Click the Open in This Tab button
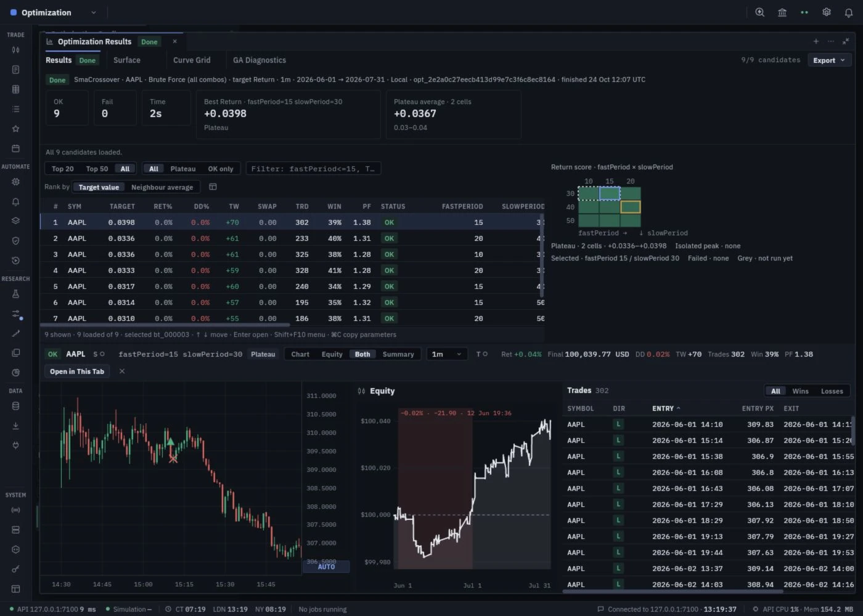Viewport: 863px width, 616px height. click(x=77, y=371)
